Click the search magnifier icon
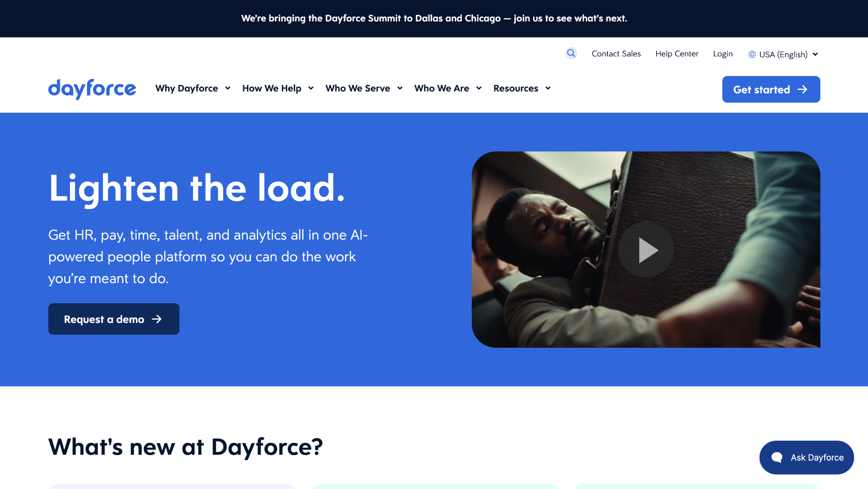 click(571, 53)
